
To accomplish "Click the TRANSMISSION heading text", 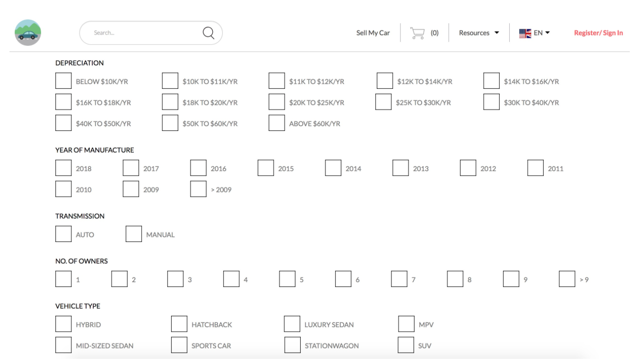I will coord(80,216).
